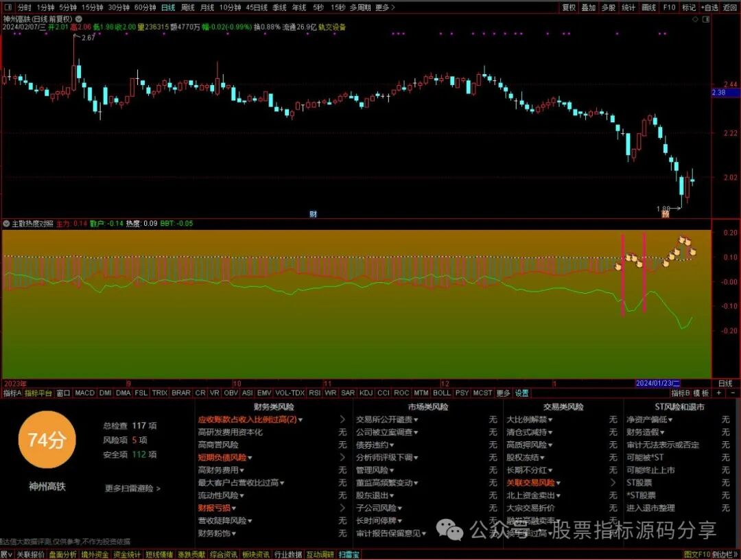Click 更多 next to MCST
This screenshot has height=560, width=741.
click(504, 393)
